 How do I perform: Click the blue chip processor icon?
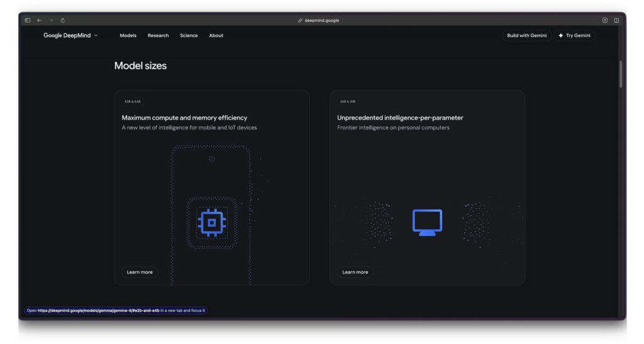212,223
